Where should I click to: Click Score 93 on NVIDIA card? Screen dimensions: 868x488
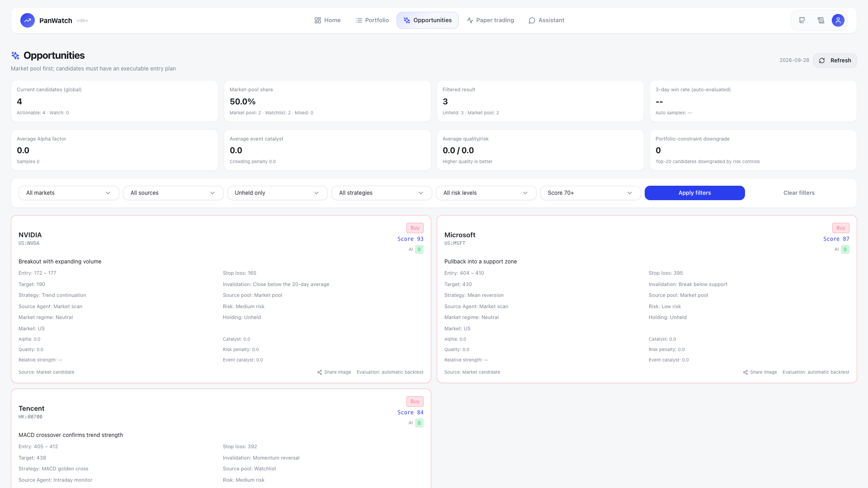click(x=410, y=239)
